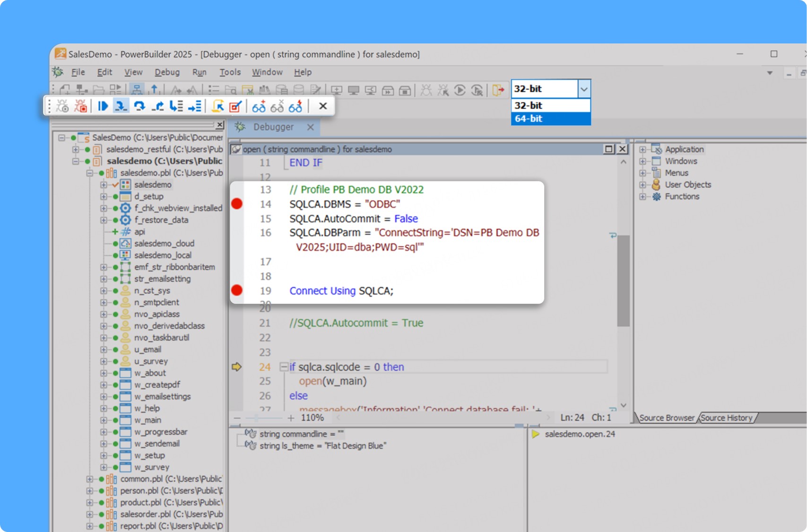The height and width of the screenshot is (532, 807).
Task: Switch to the Debugger tab
Action: point(273,127)
